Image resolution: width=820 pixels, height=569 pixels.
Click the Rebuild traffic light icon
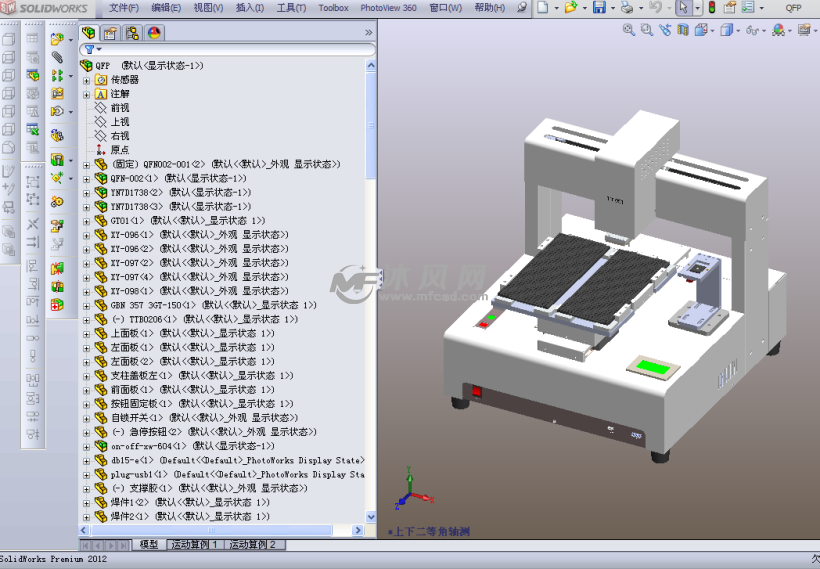tap(712, 7)
